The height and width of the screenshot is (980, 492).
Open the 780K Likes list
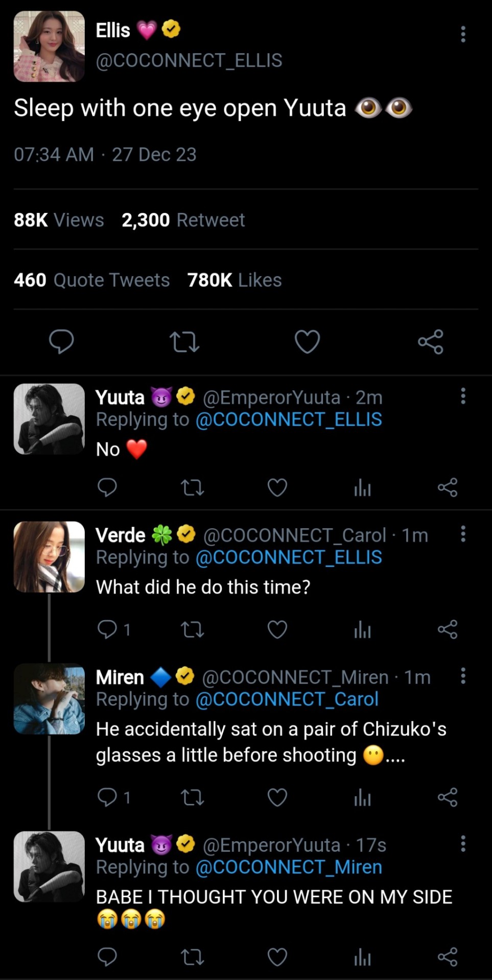235,280
